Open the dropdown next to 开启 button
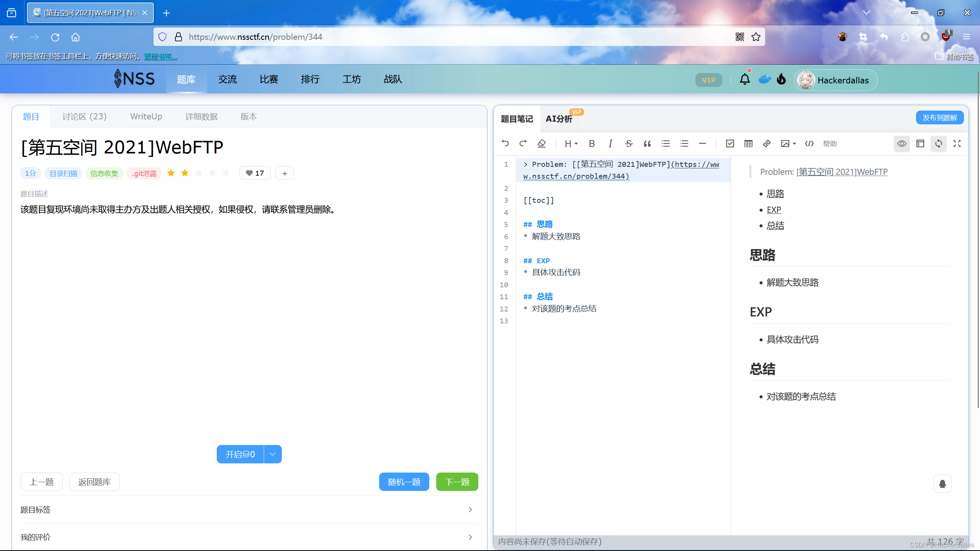Image resolution: width=980 pixels, height=551 pixels. coord(272,454)
